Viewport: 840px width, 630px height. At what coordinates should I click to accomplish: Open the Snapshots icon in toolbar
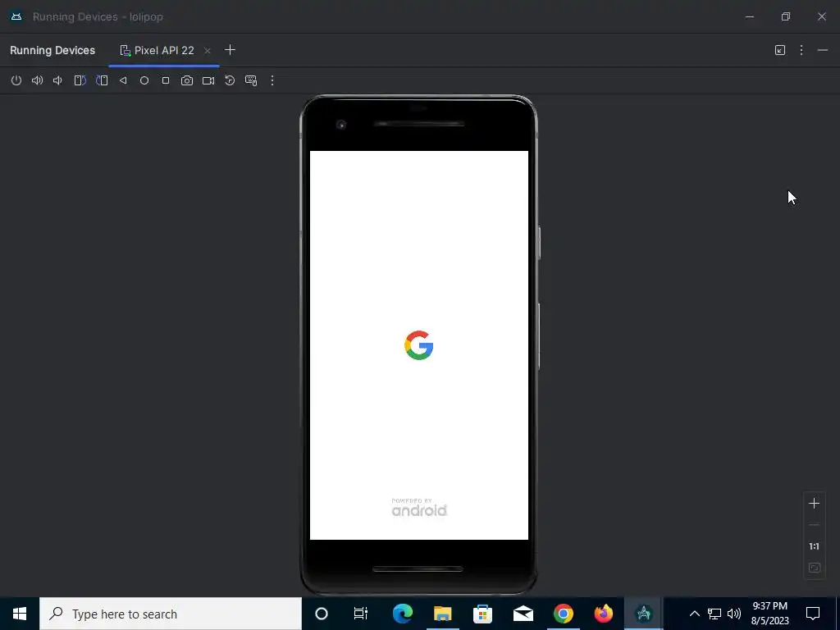pyautogui.click(x=230, y=80)
